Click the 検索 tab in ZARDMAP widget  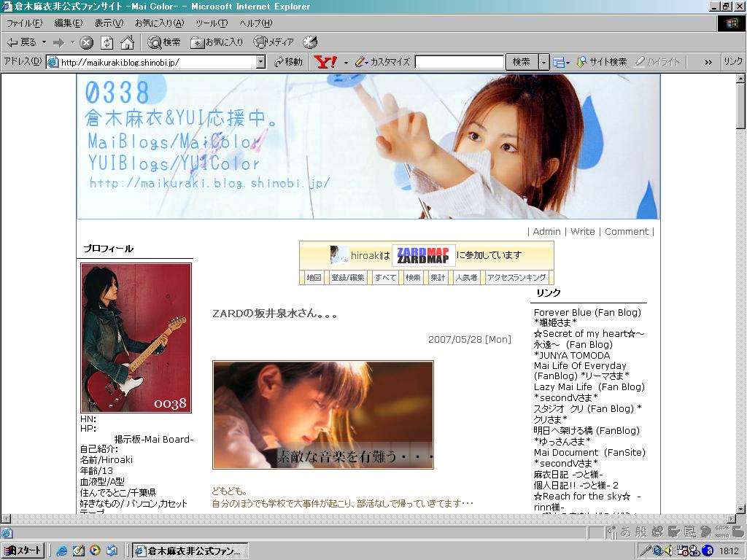(413, 278)
